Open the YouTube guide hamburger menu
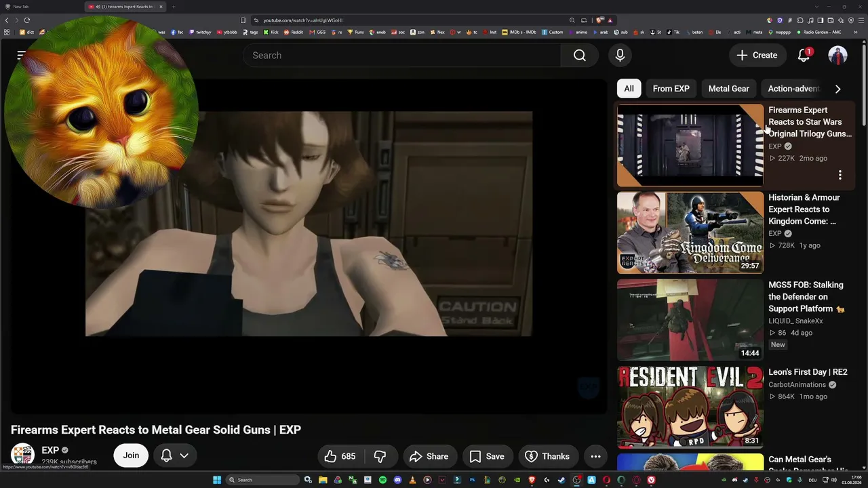 tap(22, 56)
